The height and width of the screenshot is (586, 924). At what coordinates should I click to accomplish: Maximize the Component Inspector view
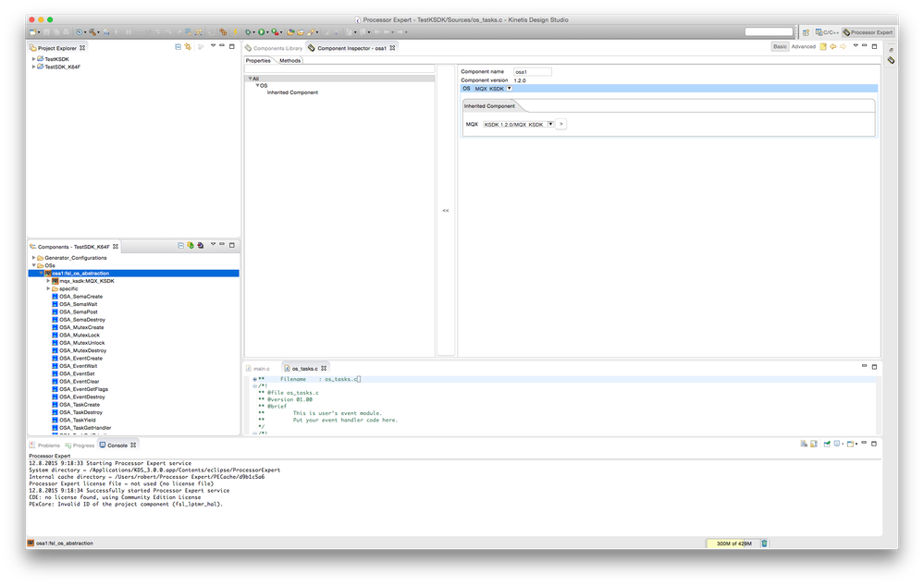pyautogui.click(x=874, y=46)
